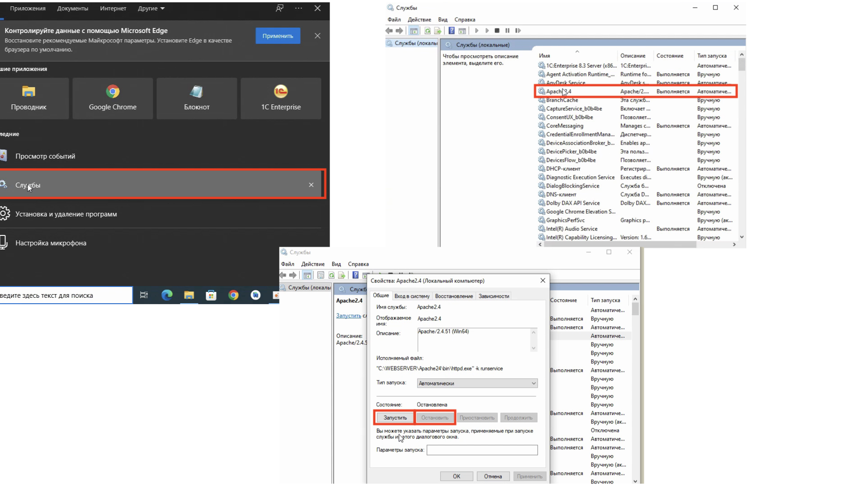Screen dimensions: 868x488
Task: Open the three-dots options in the search panel
Action: coord(298,8)
